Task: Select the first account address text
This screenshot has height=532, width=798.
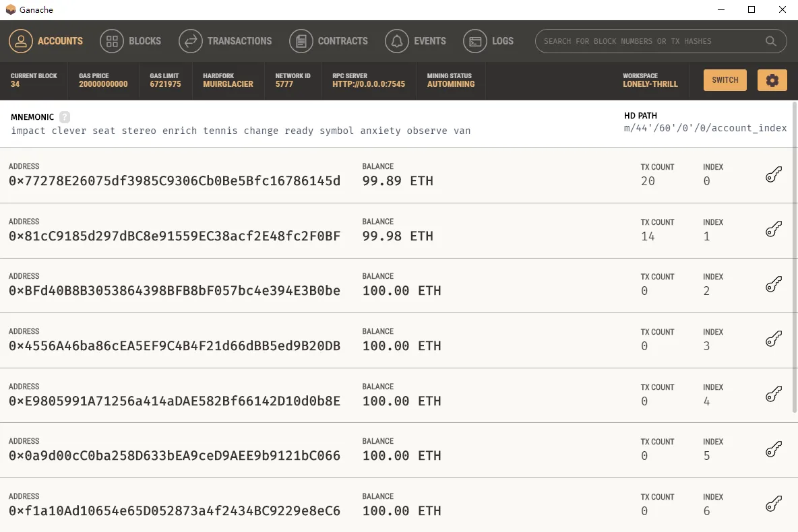Action: [x=175, y=181]
